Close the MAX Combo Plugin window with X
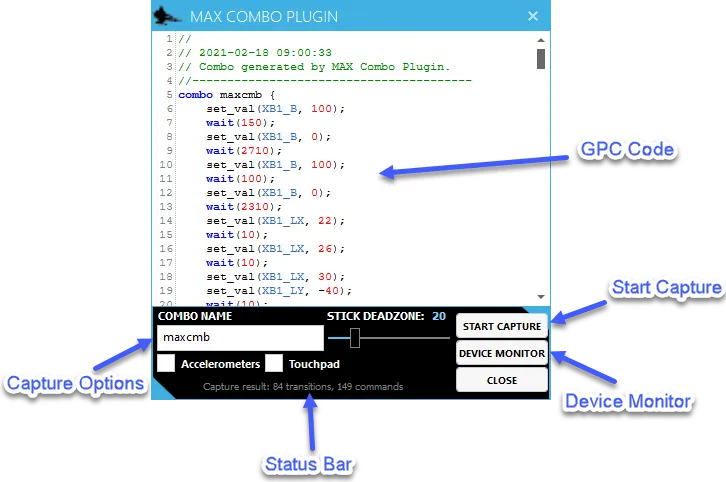Image resolution: width=726 pixels, height=482 pixels. (533, 16)
